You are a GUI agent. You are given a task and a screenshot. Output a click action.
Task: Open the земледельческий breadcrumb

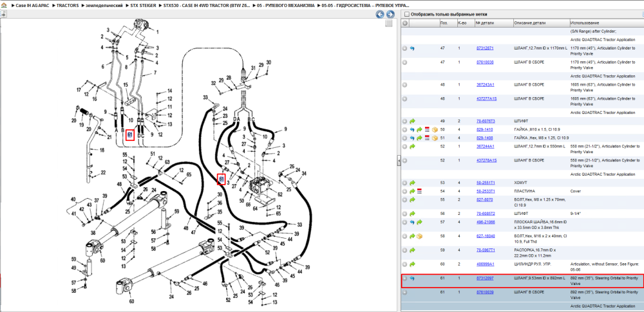click(x=104, y=6)
